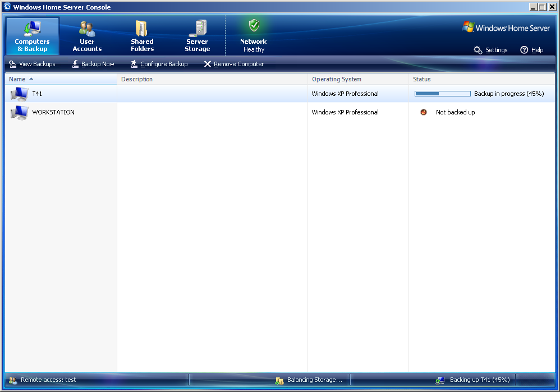Click the T41 backup progress bar

point(443,94)
